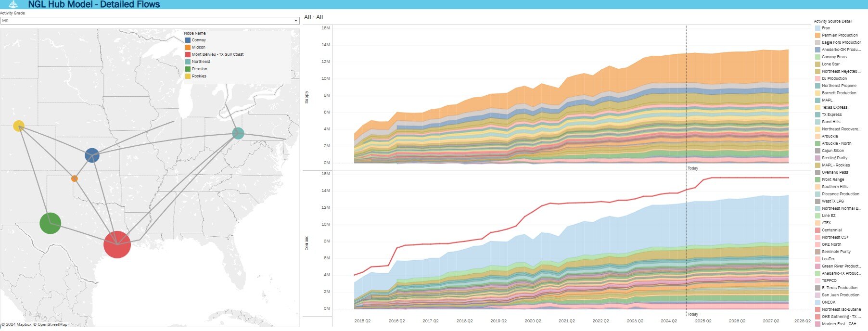Select the yellow Rockies node on map
Viewport: 868px width, 331px height.
pyautogui.click(x=19, y=126)
